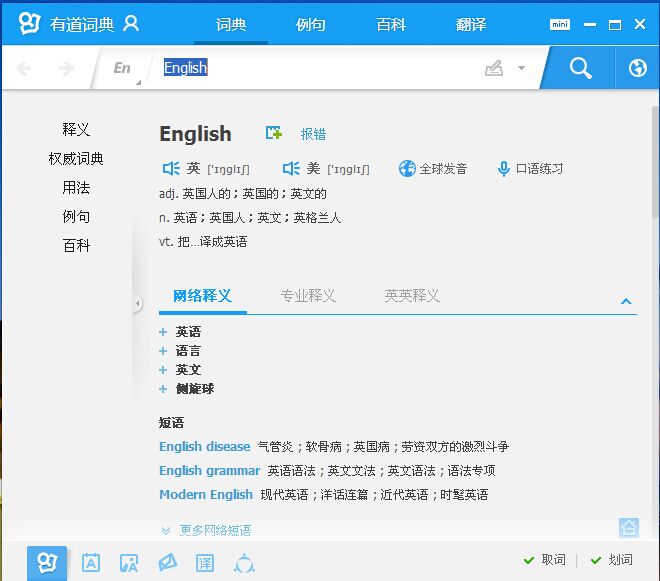
Task: Open the human translation 译 tool
Action: (x=205, y=563)
